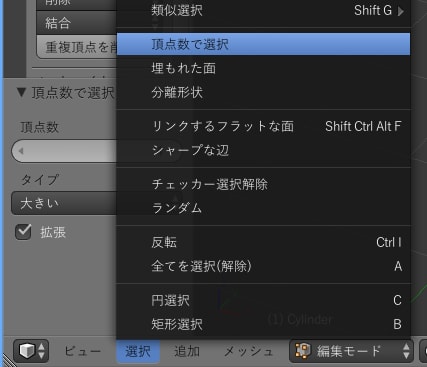427x367 pixels.
Task: Click チェッカー選択解除 in the menu
Action: pos(263,184)
